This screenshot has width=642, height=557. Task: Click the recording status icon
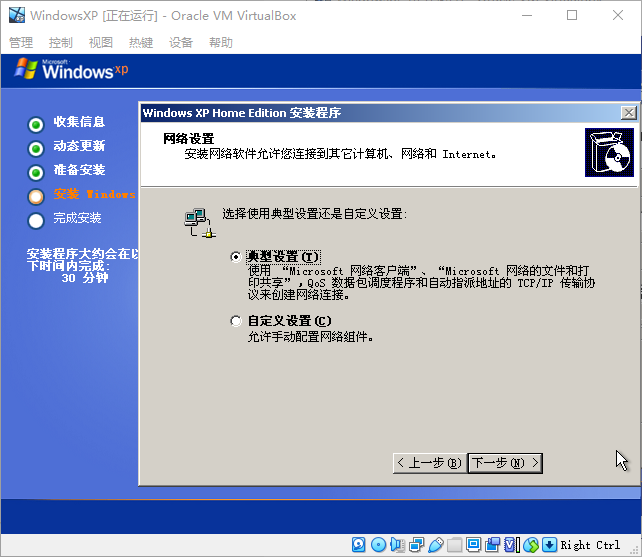click(x=493, y=545)
